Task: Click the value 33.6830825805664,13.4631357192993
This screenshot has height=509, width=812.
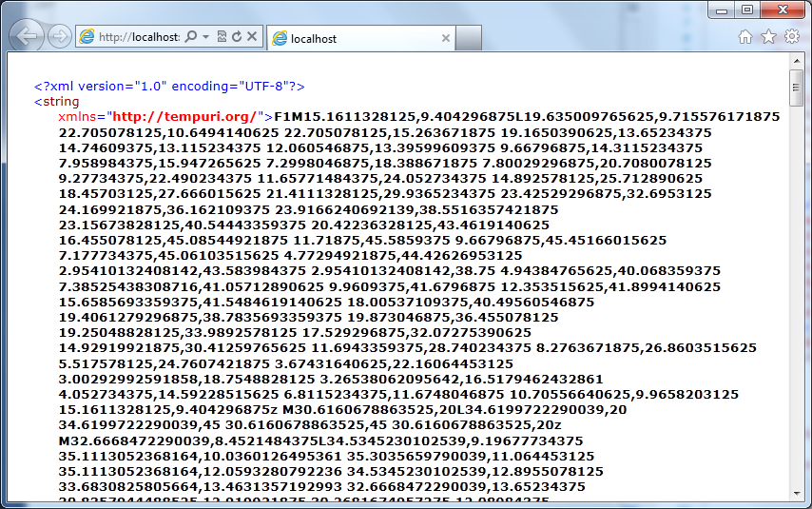Action: pos(200,487)
